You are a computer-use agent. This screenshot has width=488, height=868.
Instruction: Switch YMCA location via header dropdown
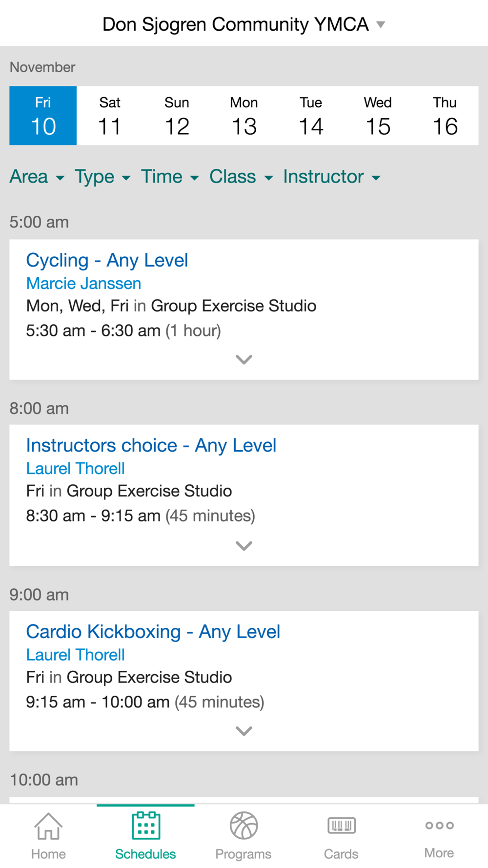click(x=244, y=24)
